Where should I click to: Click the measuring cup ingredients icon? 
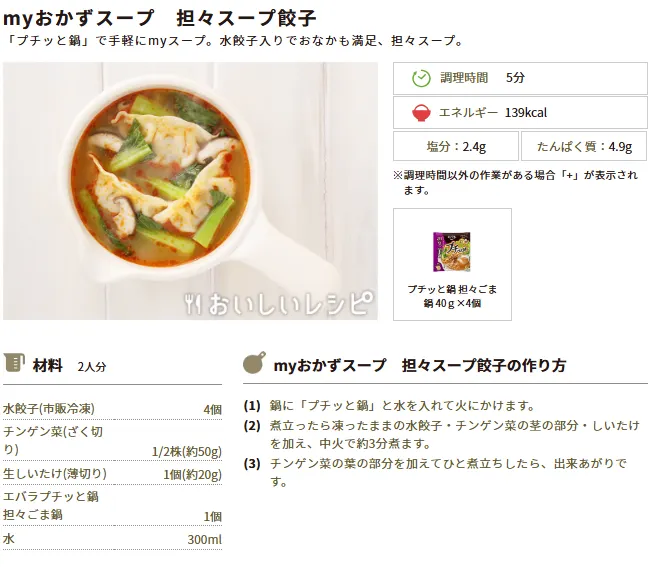click(x=14, y=363)
